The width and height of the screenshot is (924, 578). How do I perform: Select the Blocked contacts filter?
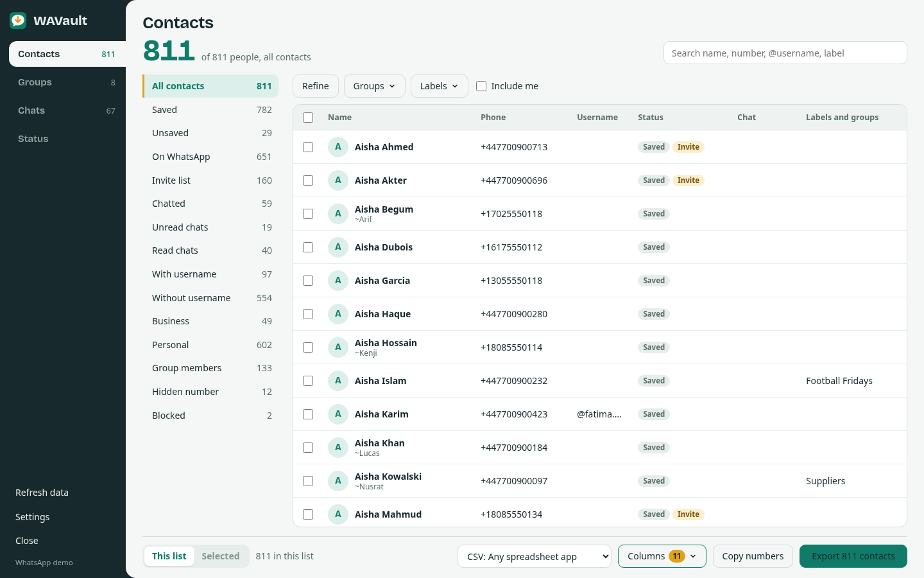coord(210,416)
